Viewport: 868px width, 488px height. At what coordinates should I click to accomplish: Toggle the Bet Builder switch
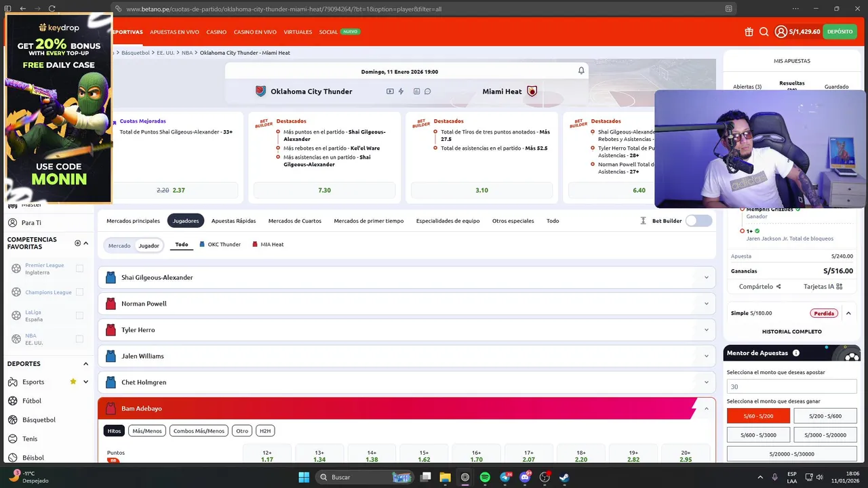698,221
